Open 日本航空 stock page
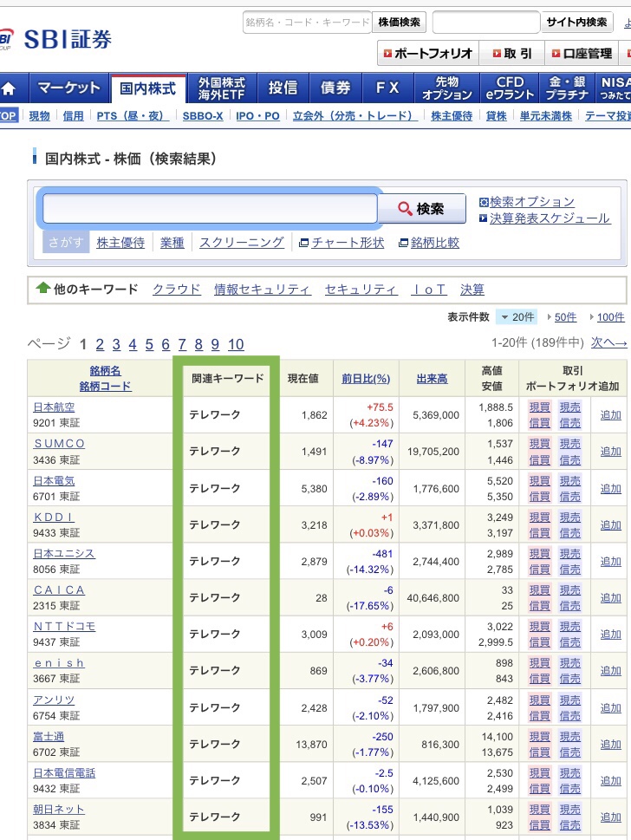Image resolution: width=631 pixels, height=840 pixels. 54,407
